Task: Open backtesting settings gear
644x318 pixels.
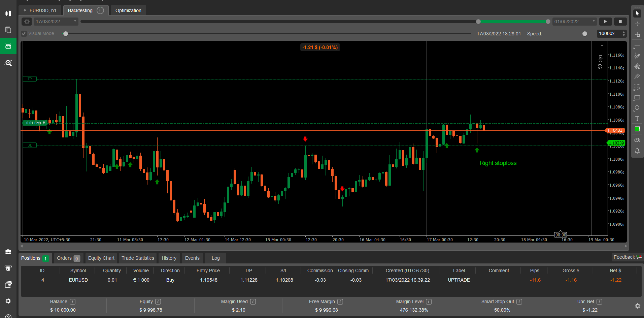Action: 27,22
